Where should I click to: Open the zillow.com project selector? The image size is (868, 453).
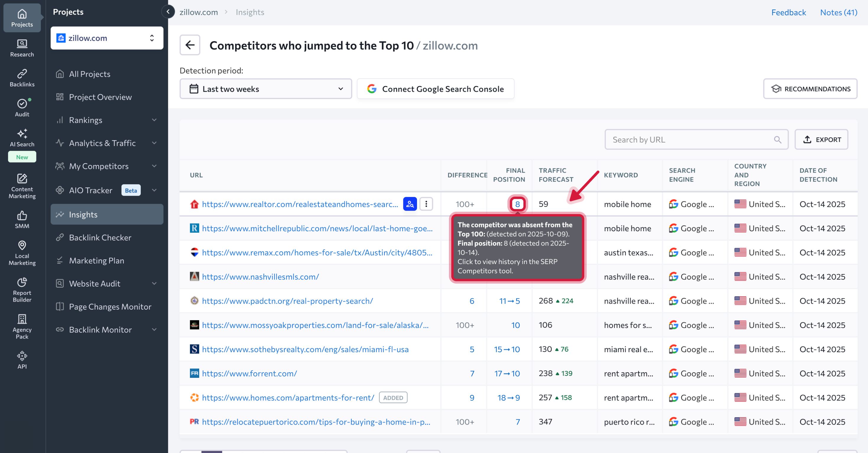pyautogui.click(x=107, y=38)
